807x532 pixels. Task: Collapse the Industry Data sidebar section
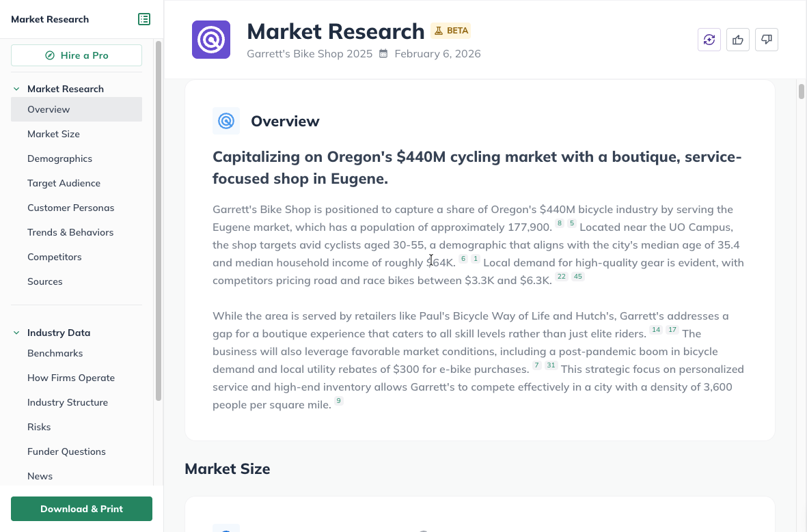pos(16,333)
